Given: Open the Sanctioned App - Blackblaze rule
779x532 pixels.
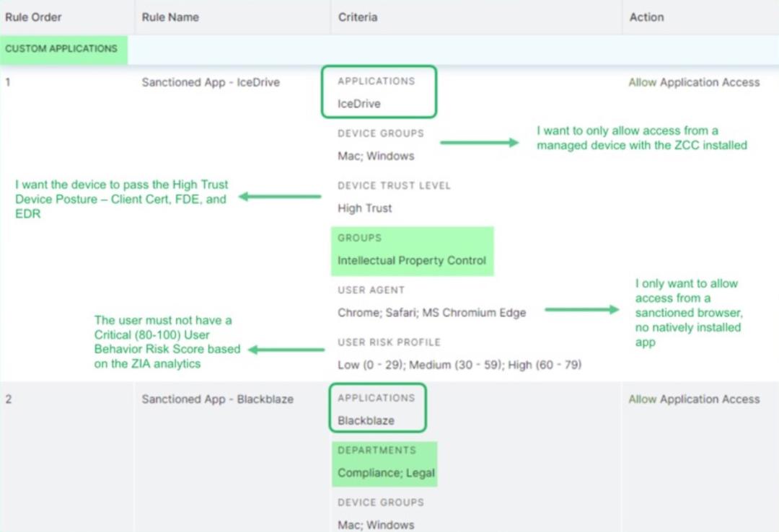Looking at the screenshot, I should tap(216, 399).
